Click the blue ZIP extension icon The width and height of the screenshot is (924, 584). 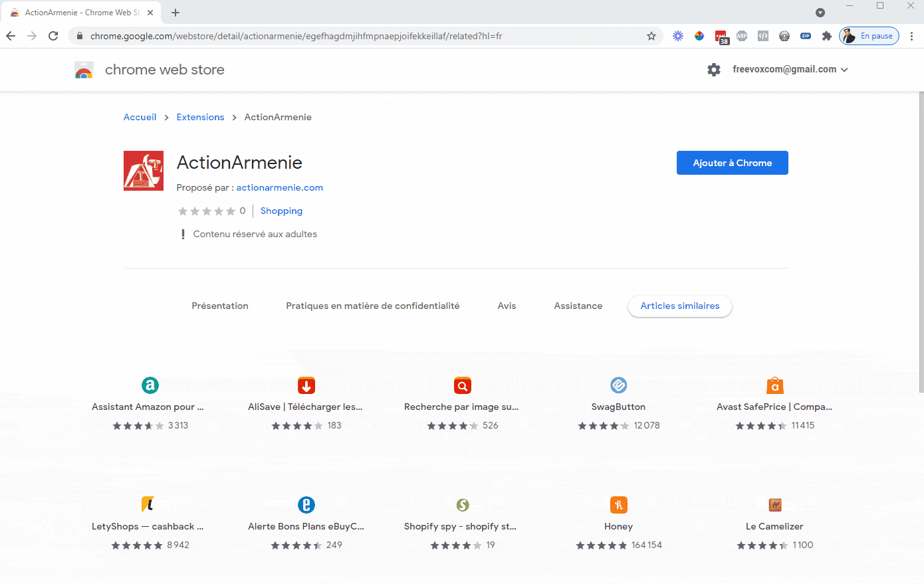click(x=806, y=36)
